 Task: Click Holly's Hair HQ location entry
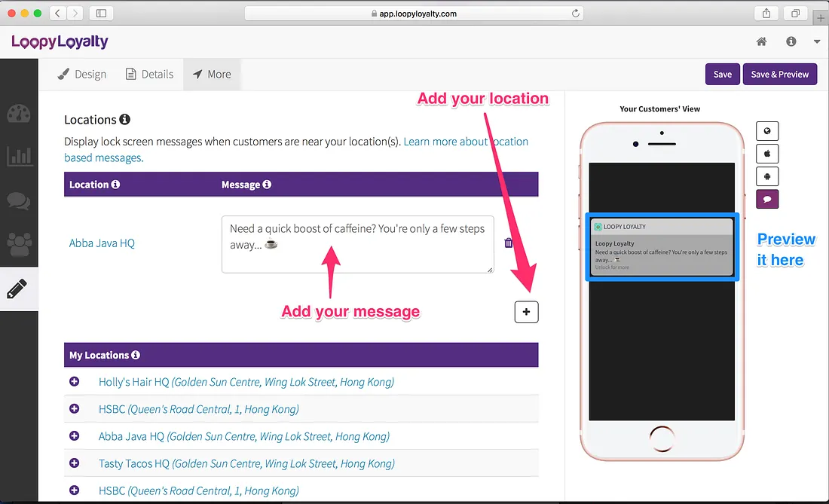246,382
